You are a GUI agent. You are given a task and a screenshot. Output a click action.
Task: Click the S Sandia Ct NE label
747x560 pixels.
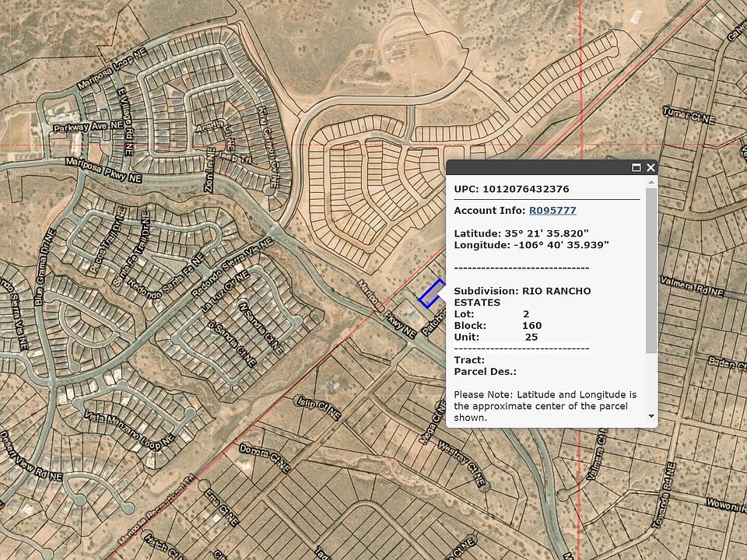(233, 344)
